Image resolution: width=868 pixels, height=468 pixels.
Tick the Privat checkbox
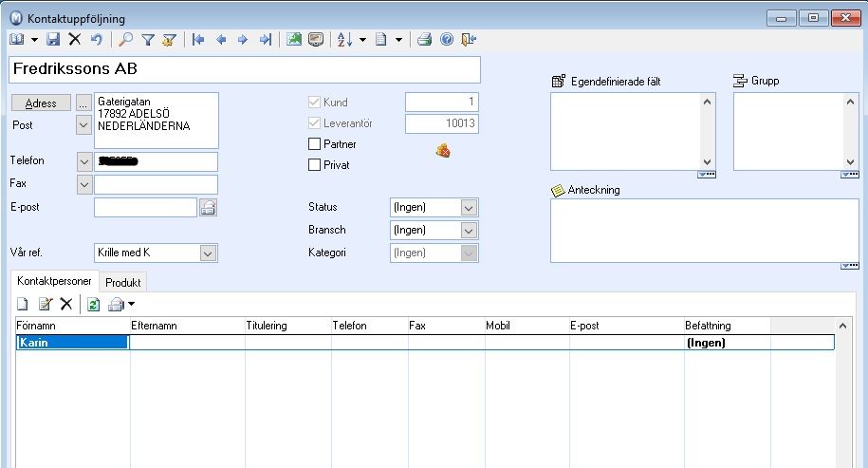coord(315,165)
